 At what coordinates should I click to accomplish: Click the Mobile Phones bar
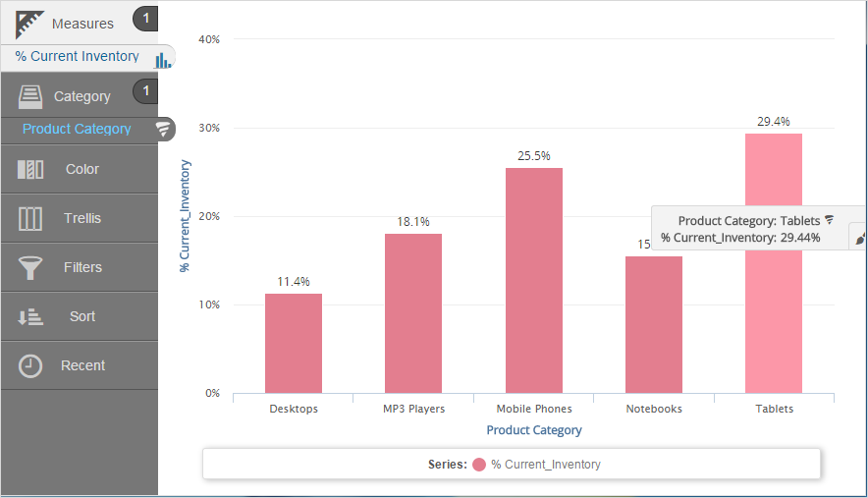(534, 285)
